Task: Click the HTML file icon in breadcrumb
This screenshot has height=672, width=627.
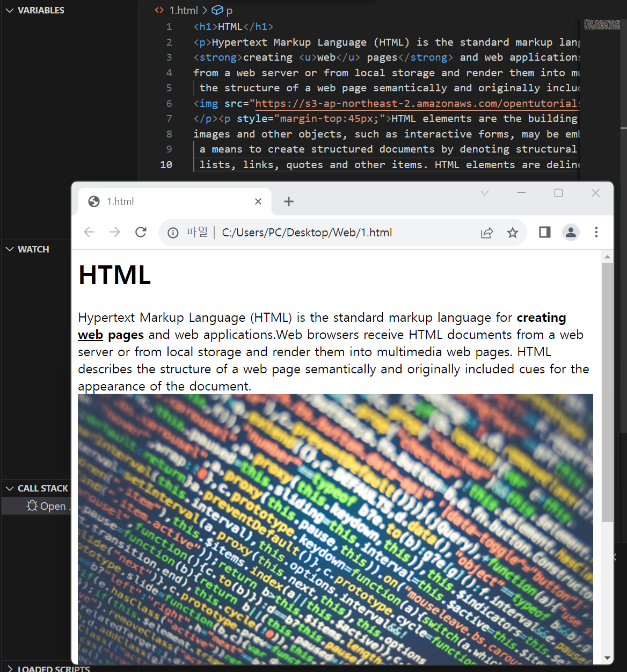Action: (x=159, y=10)
